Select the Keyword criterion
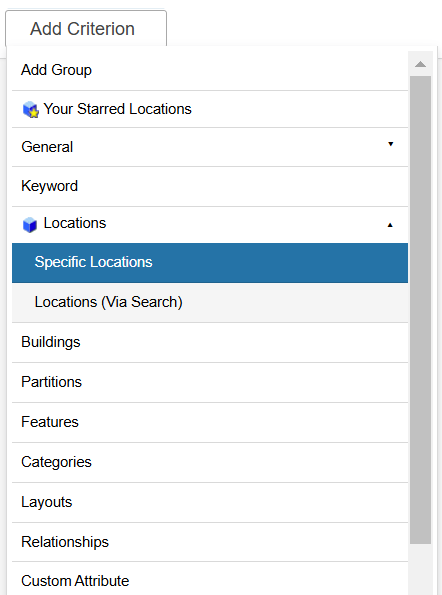 point(210,186)
